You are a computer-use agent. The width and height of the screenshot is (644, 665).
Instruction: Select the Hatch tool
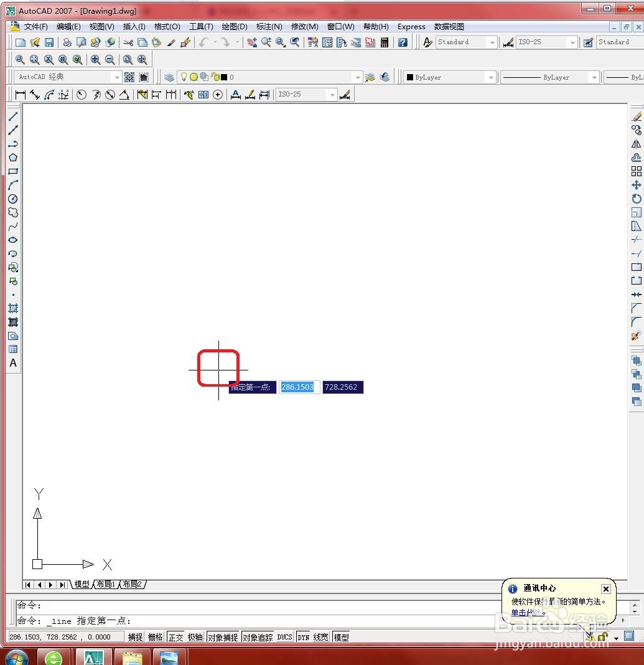click(x=13, y=308)
